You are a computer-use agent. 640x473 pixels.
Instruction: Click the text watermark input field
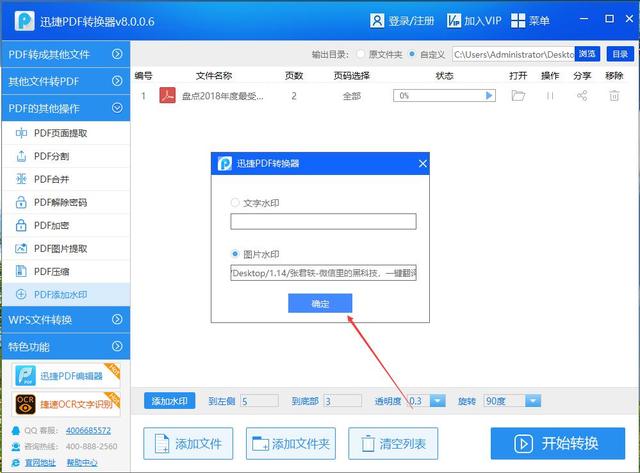coord(323,221)
